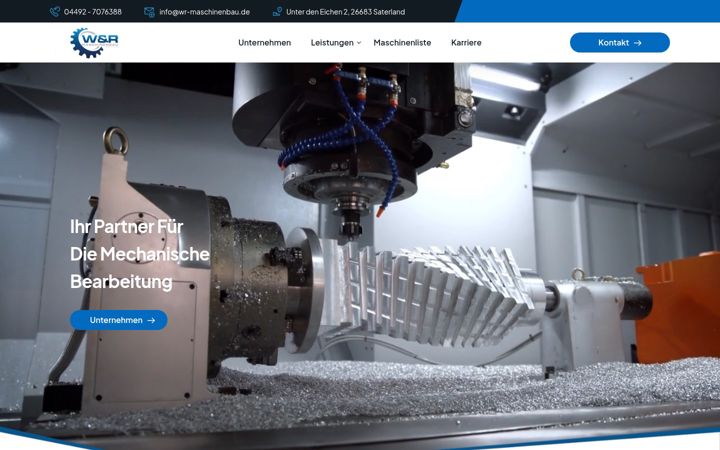Open email link info@wr-maschinenbau.de

click(204, 12)
